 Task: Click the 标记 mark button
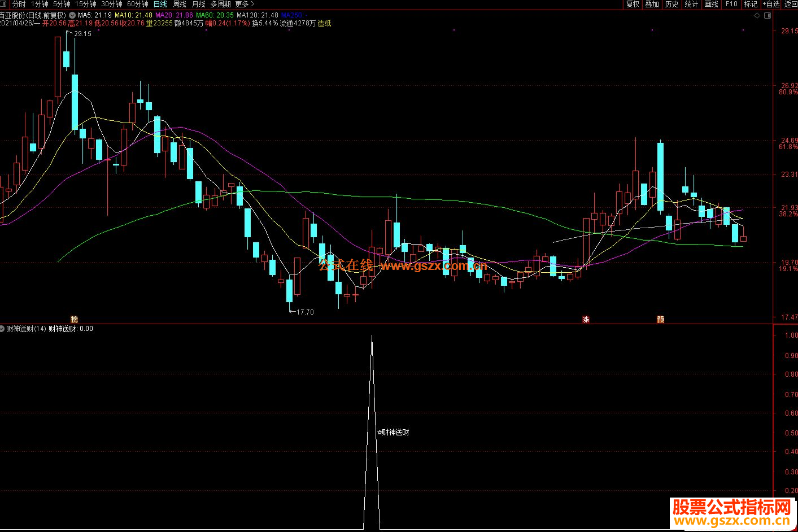point(751,4)
